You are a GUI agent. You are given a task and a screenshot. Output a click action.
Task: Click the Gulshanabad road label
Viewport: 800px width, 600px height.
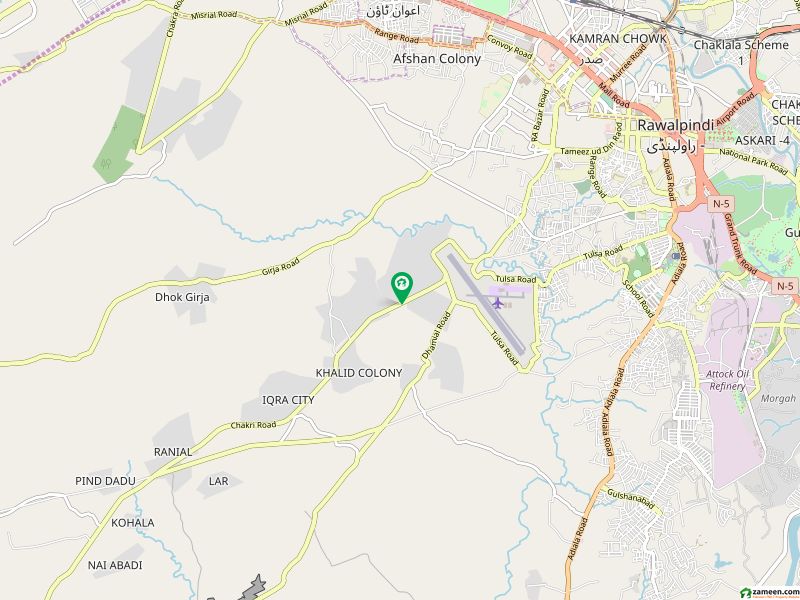pos(631,498)
